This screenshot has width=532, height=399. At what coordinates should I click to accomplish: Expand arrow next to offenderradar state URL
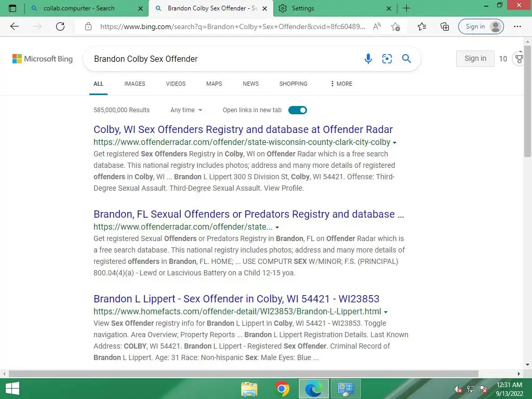coord(277,228)
